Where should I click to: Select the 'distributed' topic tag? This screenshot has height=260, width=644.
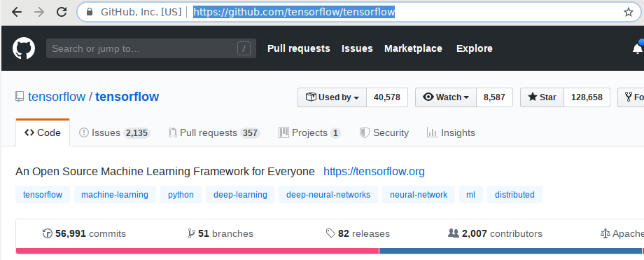coord(514,195)
